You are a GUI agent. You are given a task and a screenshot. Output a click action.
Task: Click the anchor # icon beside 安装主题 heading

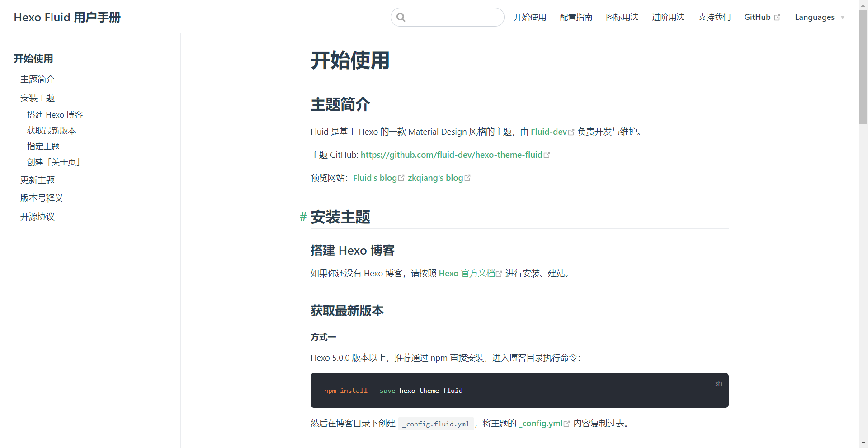302,217
